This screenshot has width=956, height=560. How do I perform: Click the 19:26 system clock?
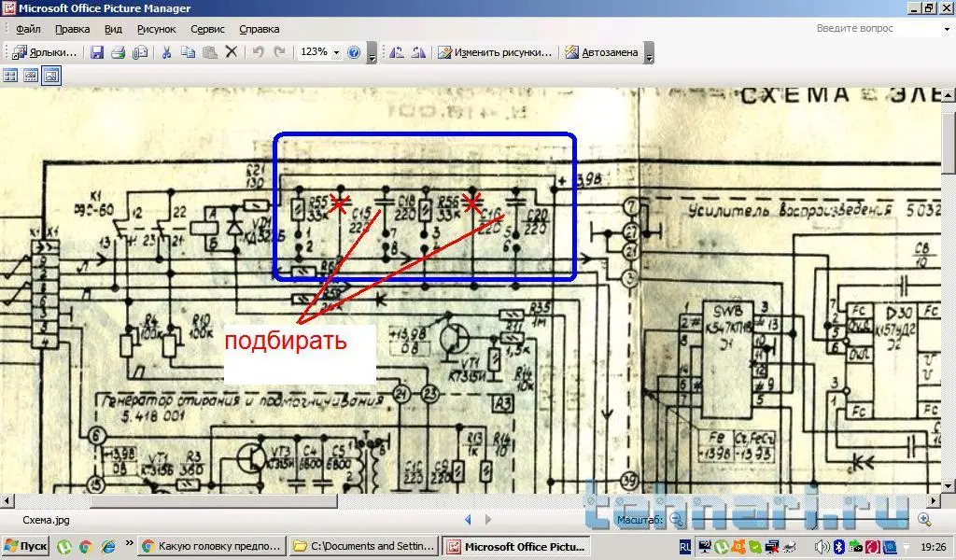pyautogui.click(x=934, y=547)
